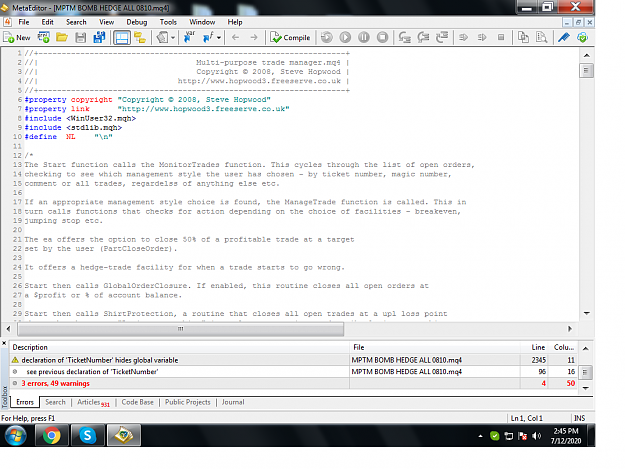This screenshot has height=469, width=625.
Task: Start debugging with the play icon
Action: click(345, 37)
